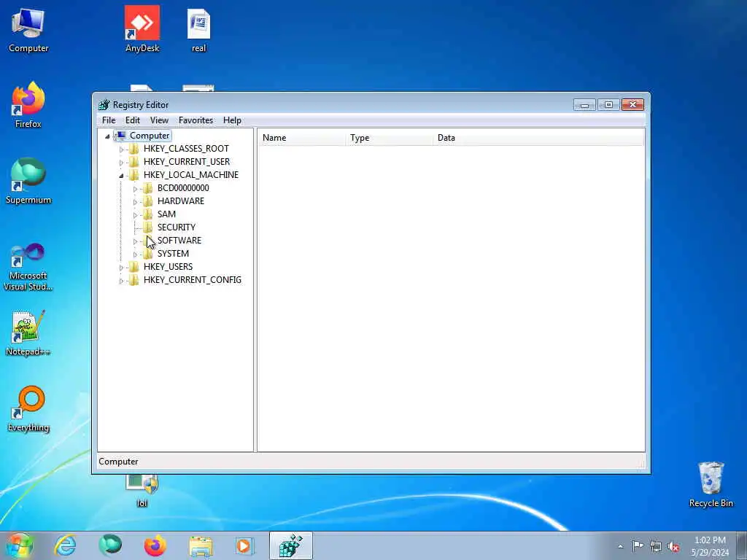Image resolution: width=747 pixels, height=560 pixels.
Task: Select the Recycle Bin icon
Action: coord(711,484)
